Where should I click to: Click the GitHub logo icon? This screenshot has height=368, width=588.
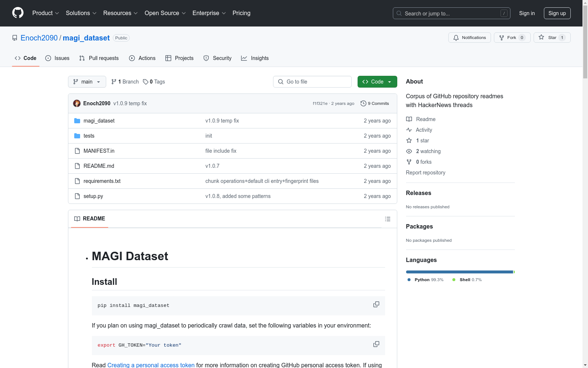(18, 13)
